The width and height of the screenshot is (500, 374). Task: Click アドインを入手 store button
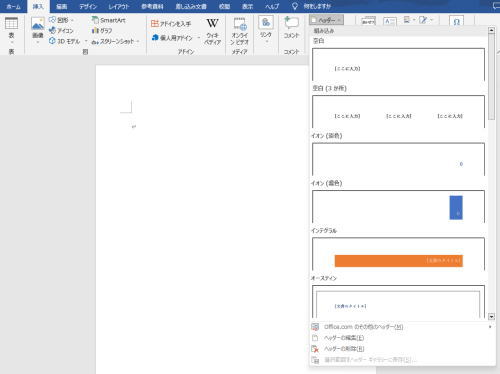pyautogui.click(x=171, y=24)
